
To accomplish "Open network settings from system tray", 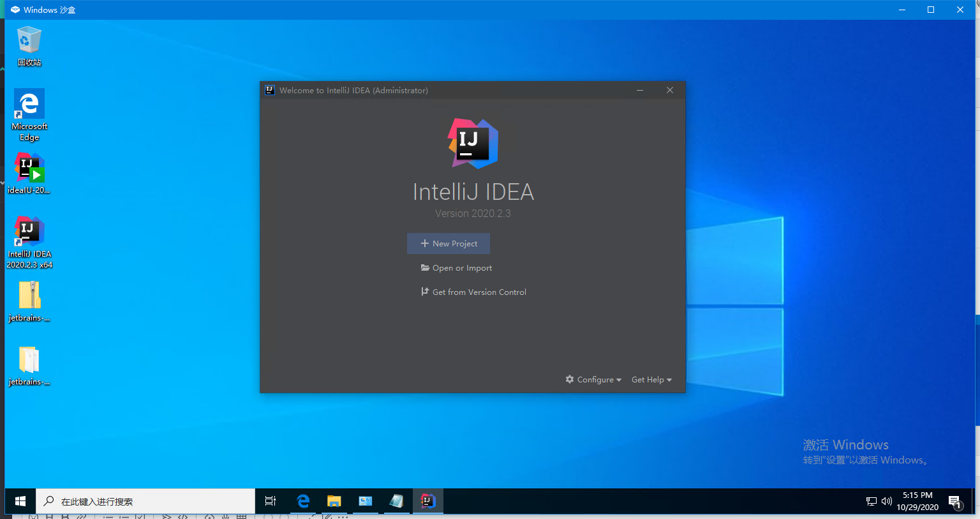I will 872,501.
